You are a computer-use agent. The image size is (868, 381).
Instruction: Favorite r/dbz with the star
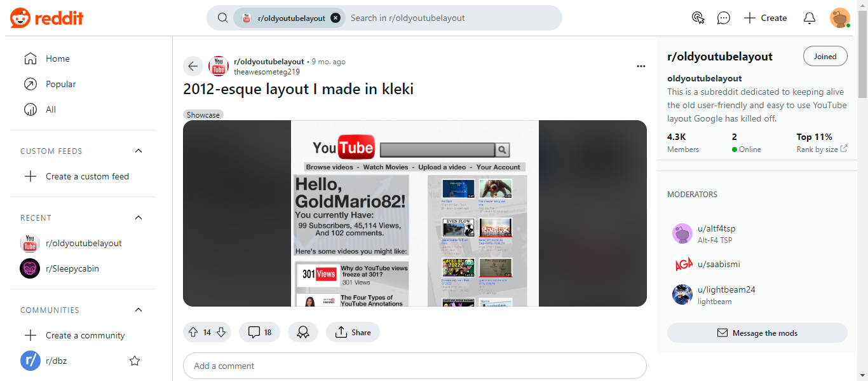tap(135, 361)
